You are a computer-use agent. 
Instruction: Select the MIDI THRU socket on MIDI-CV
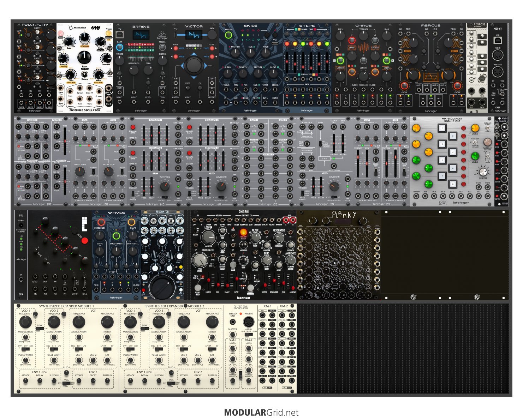(498, 72)
